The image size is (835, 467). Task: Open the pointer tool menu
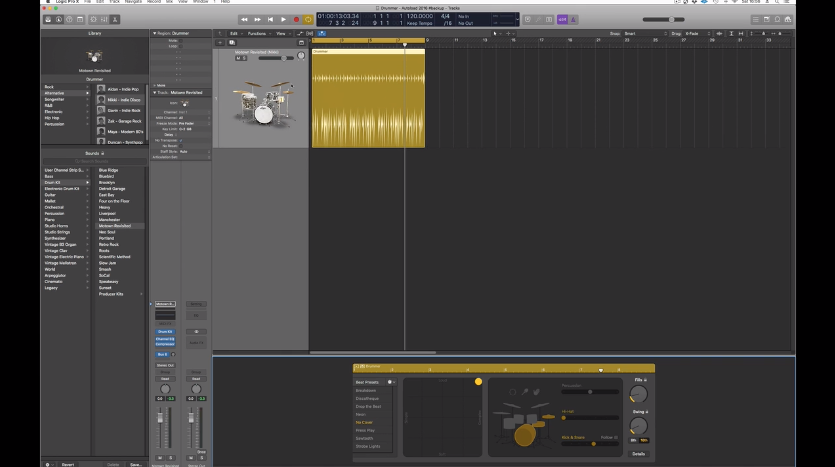(x=496, y=34)
